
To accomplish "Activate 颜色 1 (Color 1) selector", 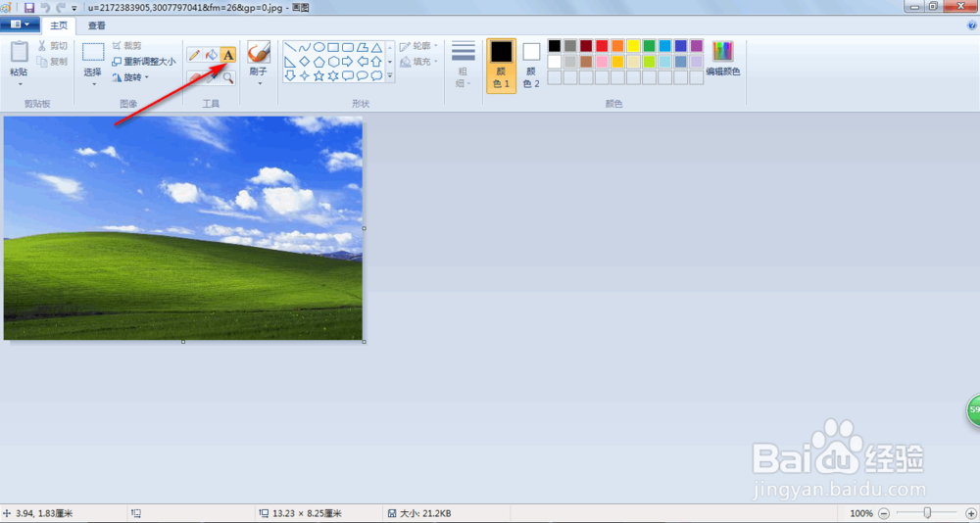I will click(501, 66).
